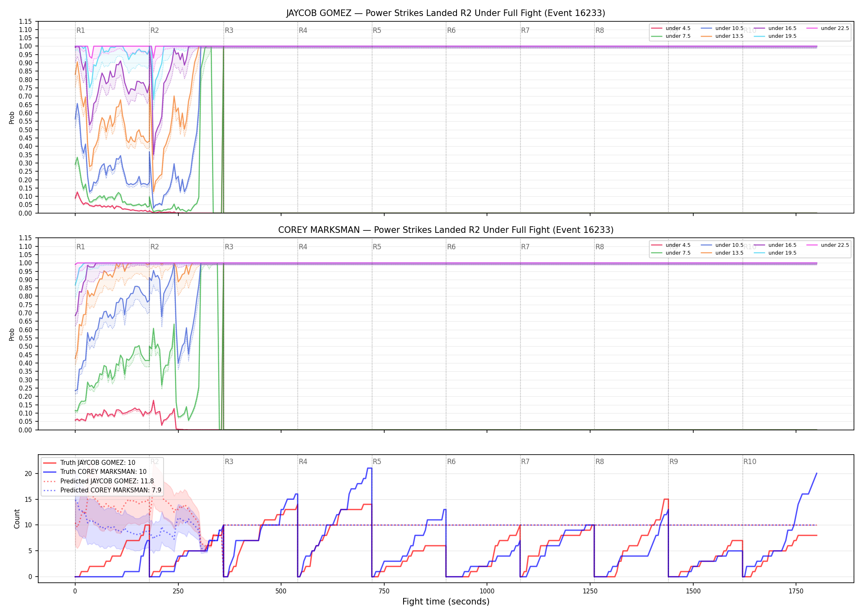The width and height of the screenshot is (863, 616).
Task: Click the R5 round marker in bottom chart
Action: (377, 462)
